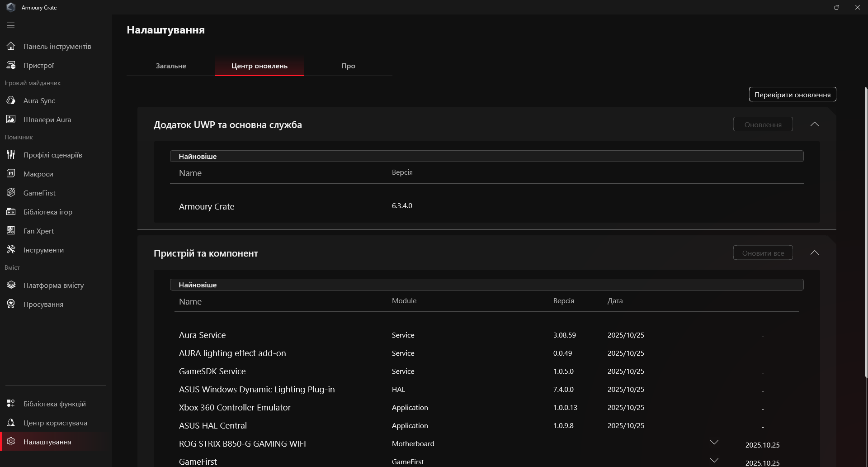Select the Профілі сценаріїв icon
The height and width of the screenshot is (467, 868).
11,155
